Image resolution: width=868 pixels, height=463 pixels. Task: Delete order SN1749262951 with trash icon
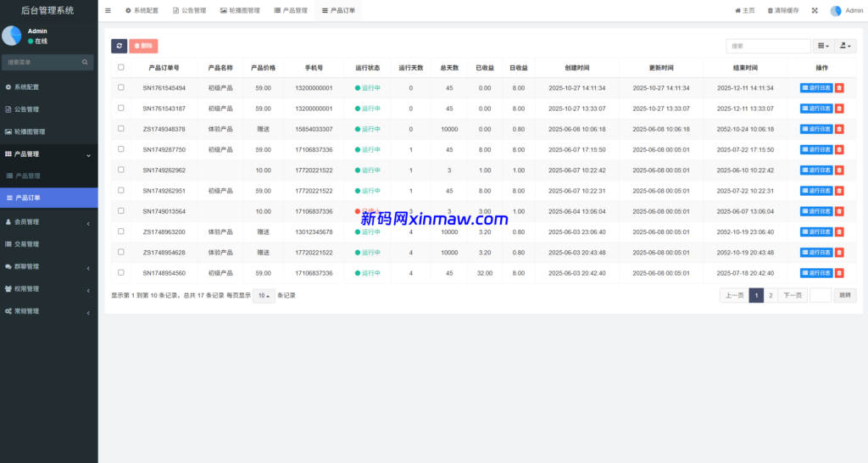[839, 191]
